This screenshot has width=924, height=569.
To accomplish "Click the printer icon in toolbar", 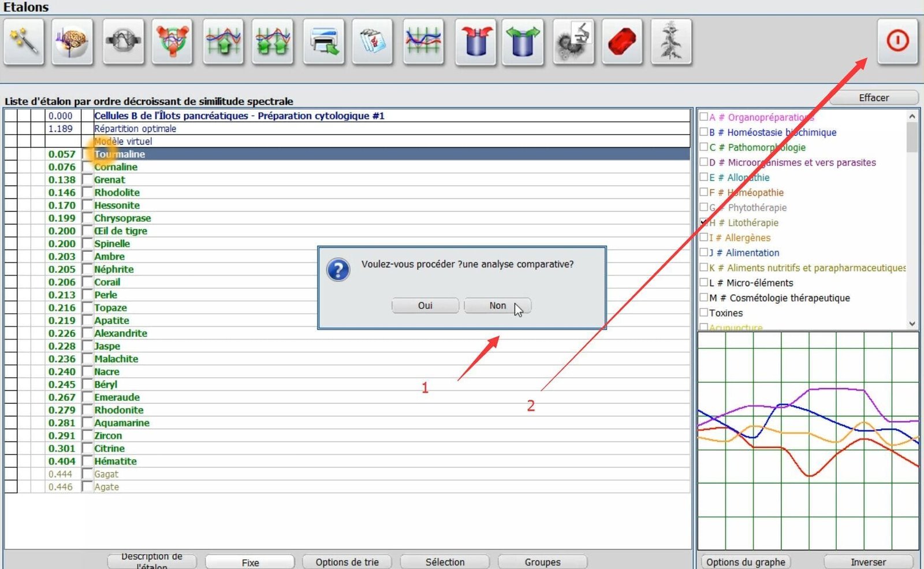I will 323,42.
